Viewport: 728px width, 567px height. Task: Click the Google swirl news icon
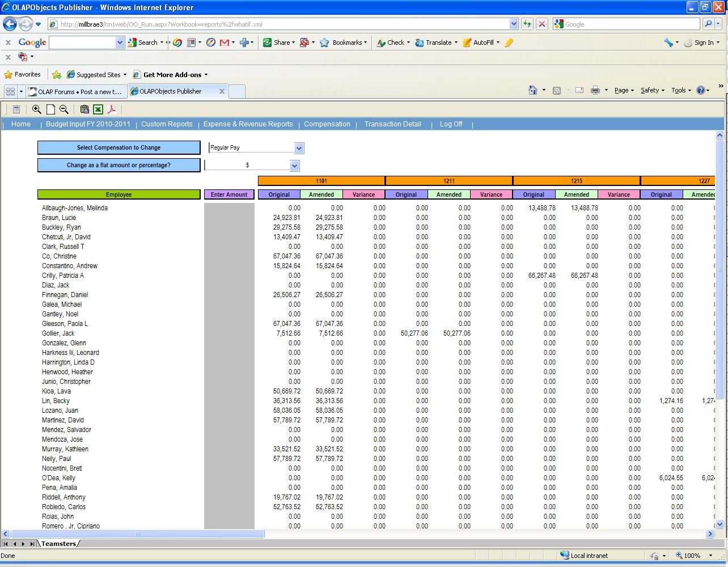tap(177, 43)
